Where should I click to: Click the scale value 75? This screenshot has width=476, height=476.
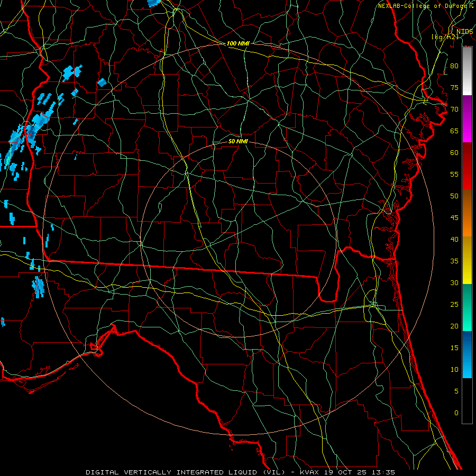click(454, 87)
